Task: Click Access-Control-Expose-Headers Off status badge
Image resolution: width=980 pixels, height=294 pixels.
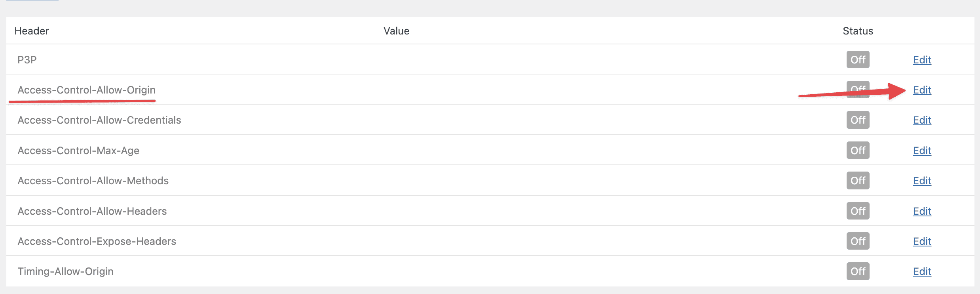Action: (x=858, y=241)
